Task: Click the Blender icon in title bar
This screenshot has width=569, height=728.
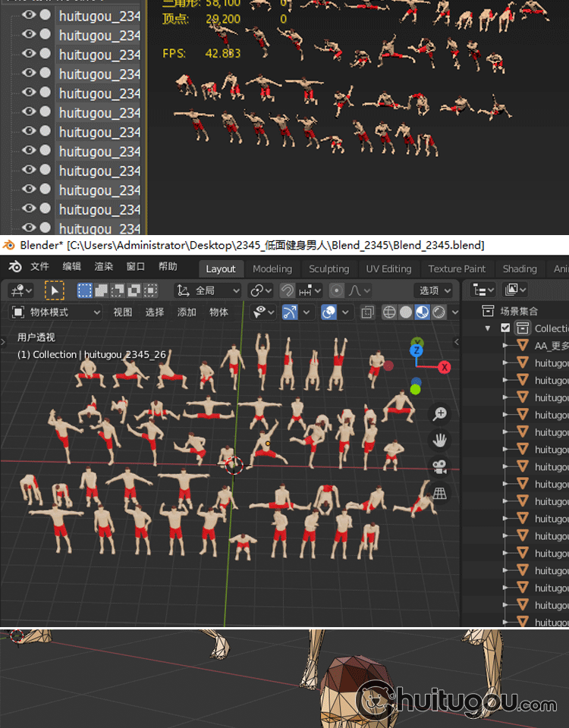Action: tap(8, 245)
